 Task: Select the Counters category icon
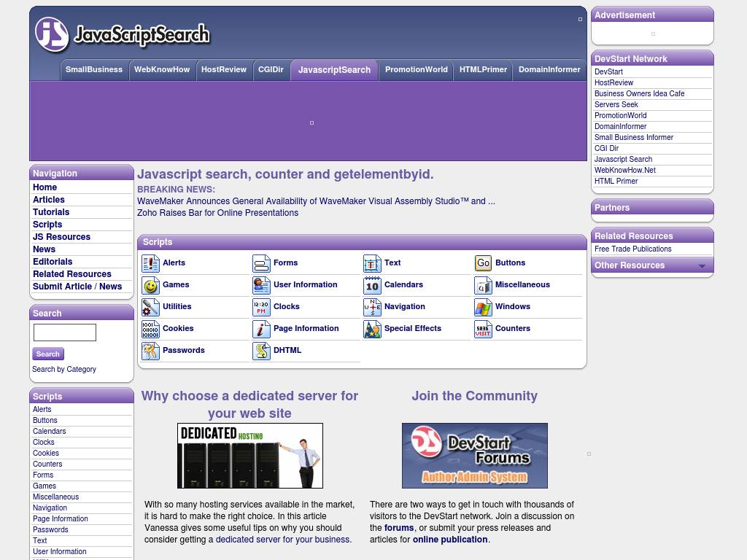point(483,329)
